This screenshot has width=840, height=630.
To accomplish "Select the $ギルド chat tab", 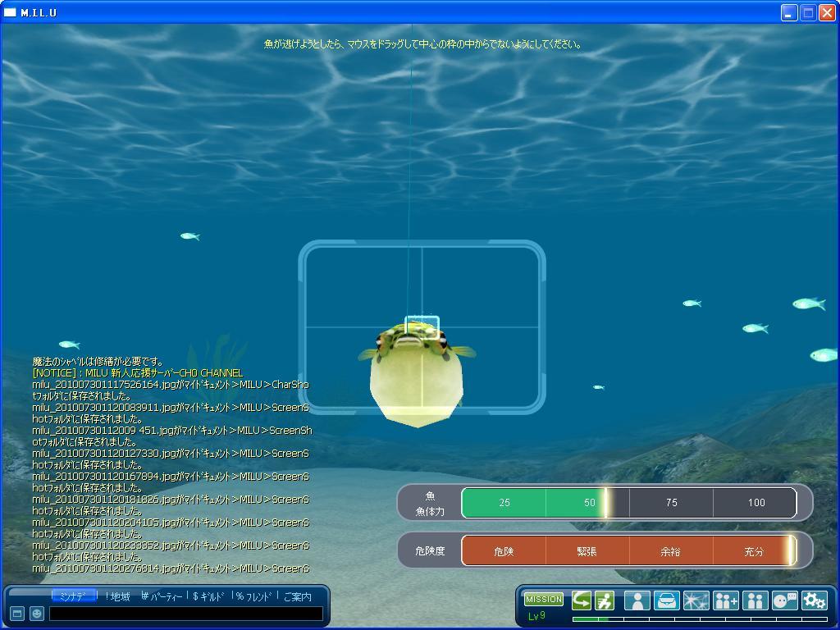I will click(x=208, y=596).
